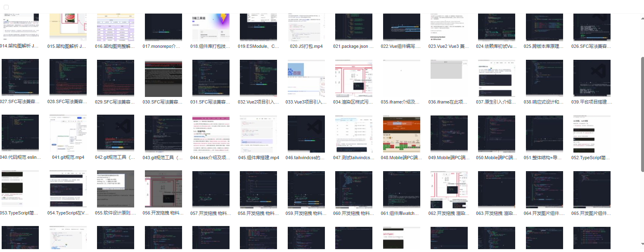Viewport: 644px width, 252px height.
Task: Open the 044.sass介绍及项 thumbnail
Action: [211, 133]
